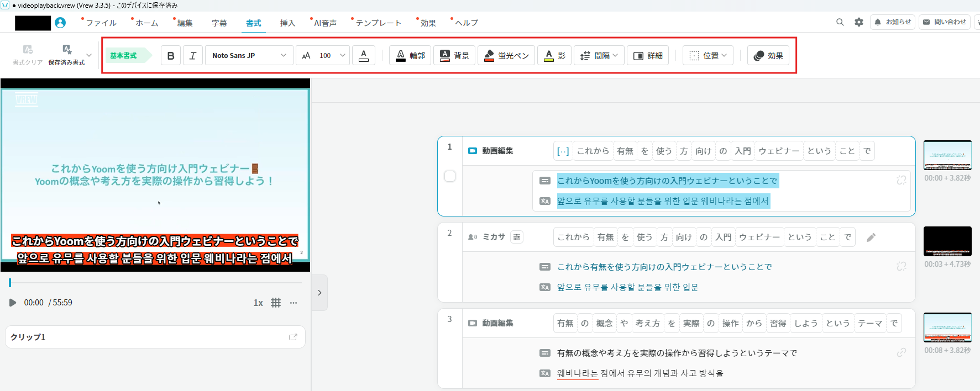This screenshot has height=391, width=980.
Task: Toggle the link icon beside clip 1 subtitle
Action: point(901,181)
